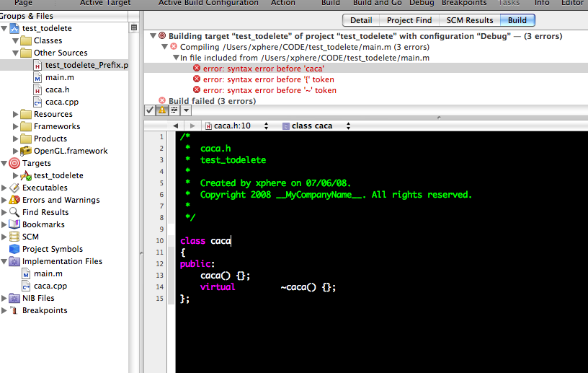Switch to the Project Find tab

(409, 20)
